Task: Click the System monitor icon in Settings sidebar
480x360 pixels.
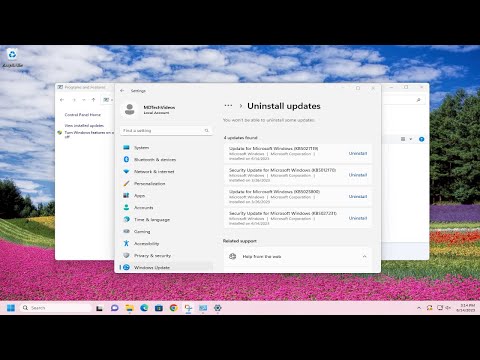Action: 126,148
